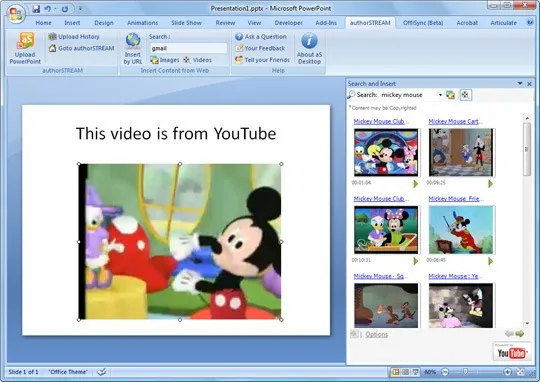Click the results scrollbar up arrow
The width and height of the screenshot is (540, 382).
pyautogui.click(x=527, y=118)
